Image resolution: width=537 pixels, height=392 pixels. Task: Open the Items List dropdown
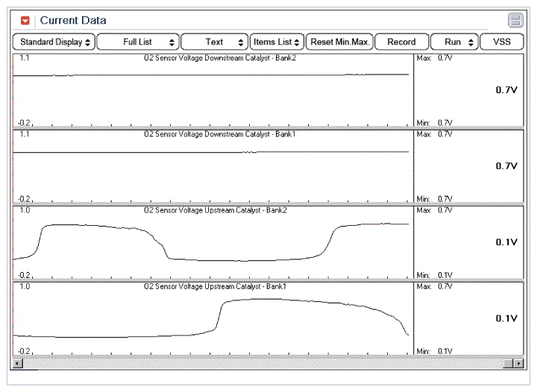point(277,42)
